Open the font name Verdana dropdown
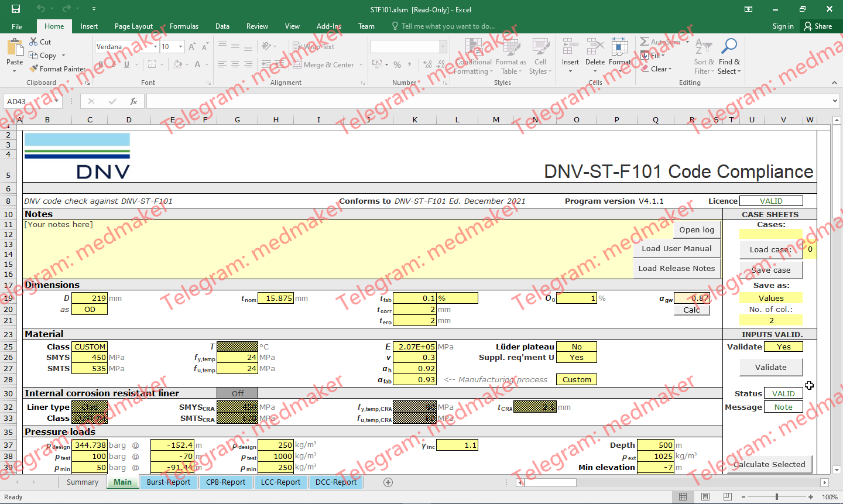 156,47
